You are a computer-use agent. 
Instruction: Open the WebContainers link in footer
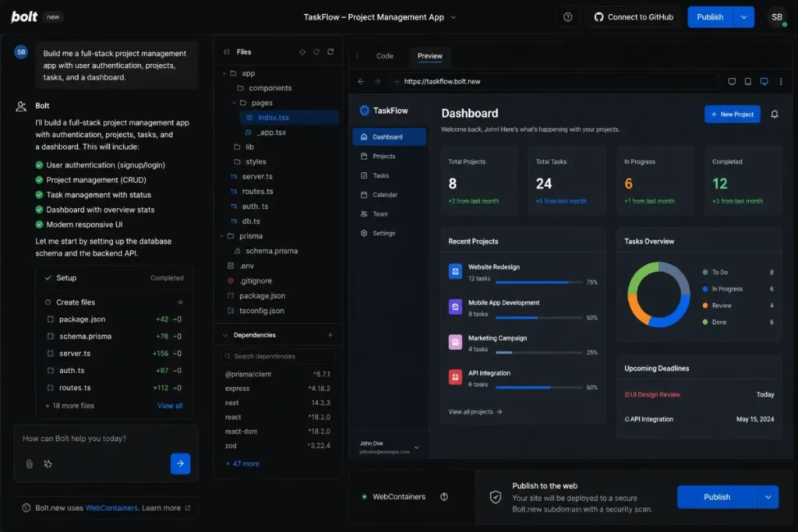[x=111, y=508]
